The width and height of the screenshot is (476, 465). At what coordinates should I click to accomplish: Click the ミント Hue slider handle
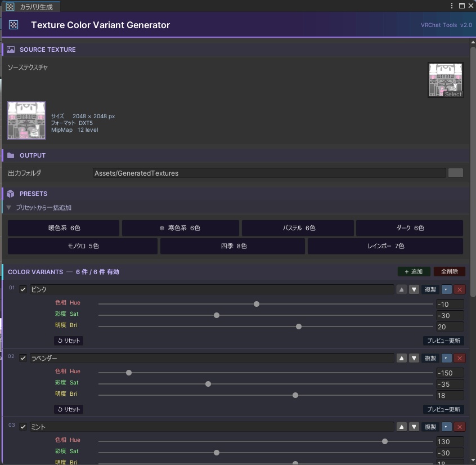(385, 441)
